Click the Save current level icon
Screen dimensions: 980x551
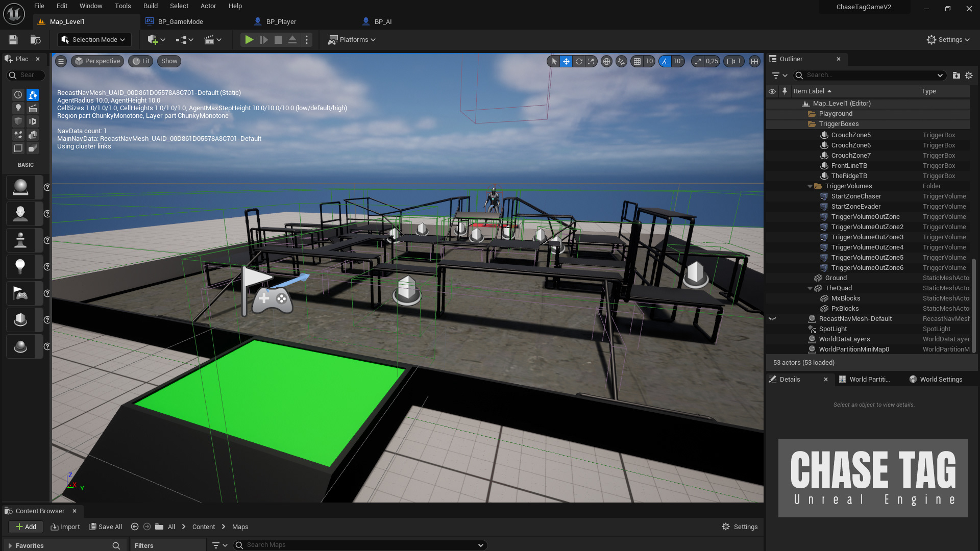(x=13, y=40)
